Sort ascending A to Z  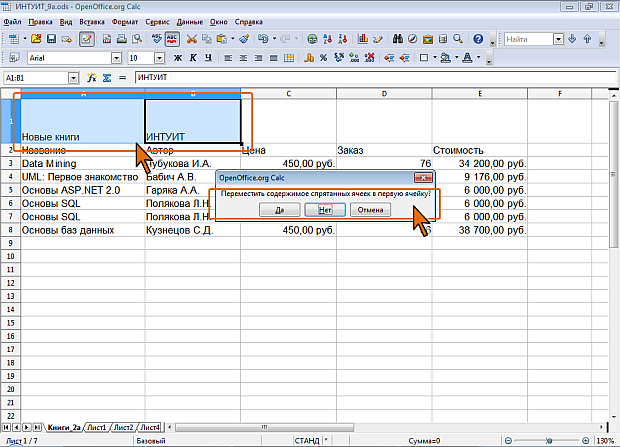tap(327, 39)
